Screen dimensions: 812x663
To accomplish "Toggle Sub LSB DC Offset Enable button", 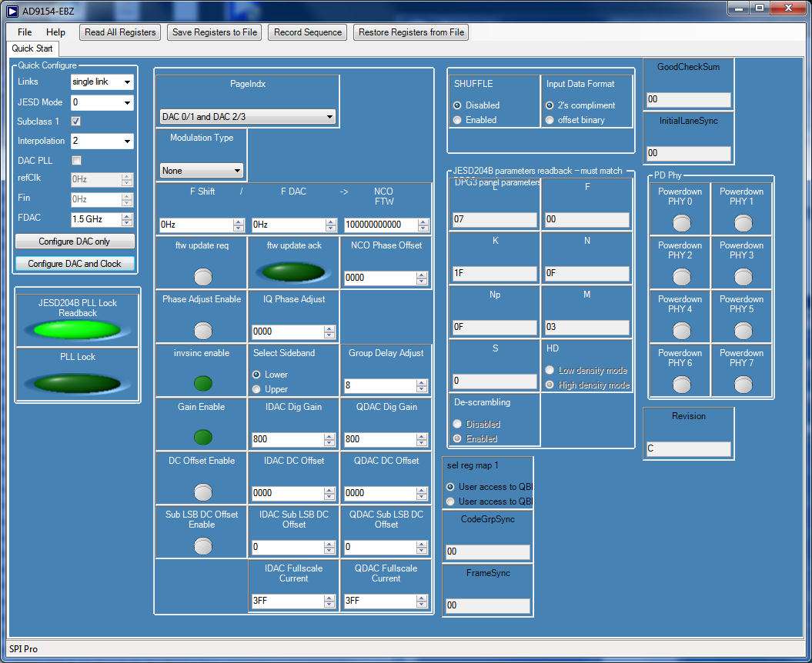I will pyautogui.click(x=202, y=546).
